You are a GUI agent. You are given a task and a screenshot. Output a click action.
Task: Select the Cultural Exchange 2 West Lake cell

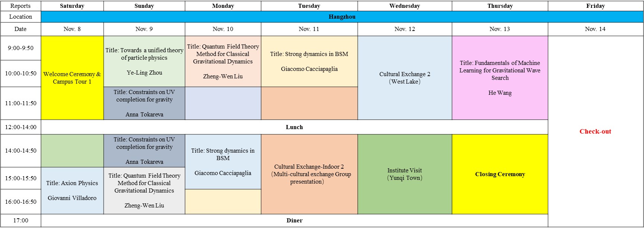[404, 78]
